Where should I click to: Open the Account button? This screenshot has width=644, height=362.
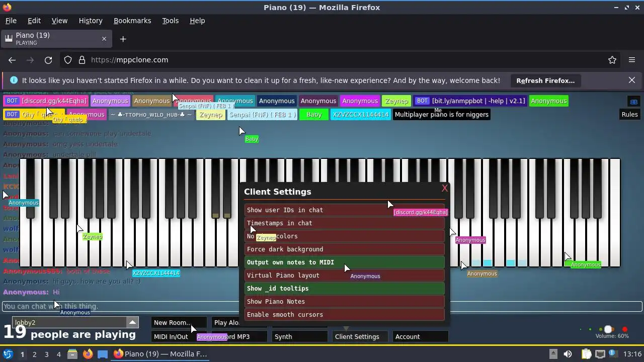421,337
